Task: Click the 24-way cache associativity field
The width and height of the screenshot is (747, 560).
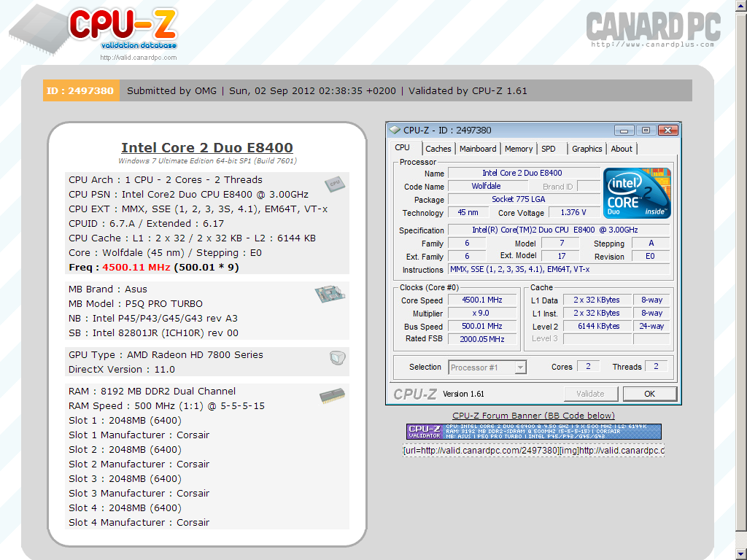Action: click(651, 326)
